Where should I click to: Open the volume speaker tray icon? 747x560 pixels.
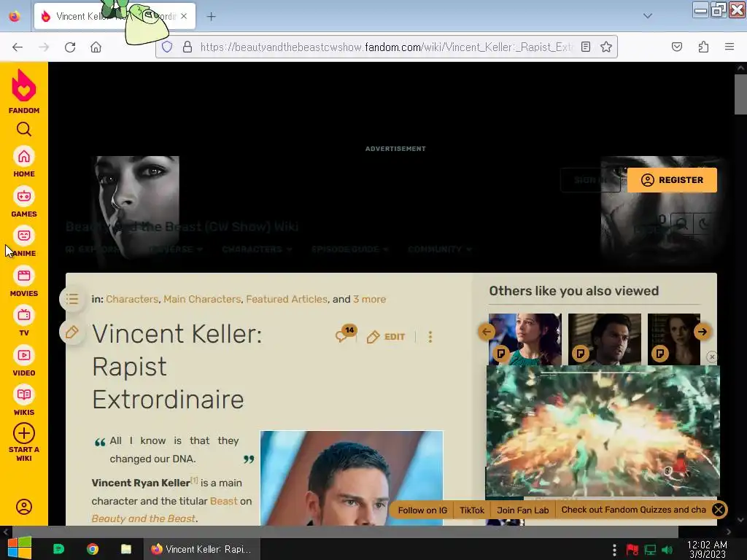pyautogui.click(x=667, y=550)
